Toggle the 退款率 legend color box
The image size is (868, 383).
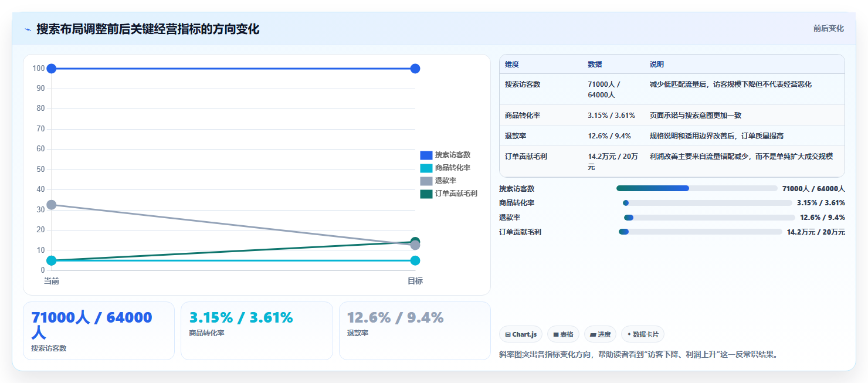426,181
